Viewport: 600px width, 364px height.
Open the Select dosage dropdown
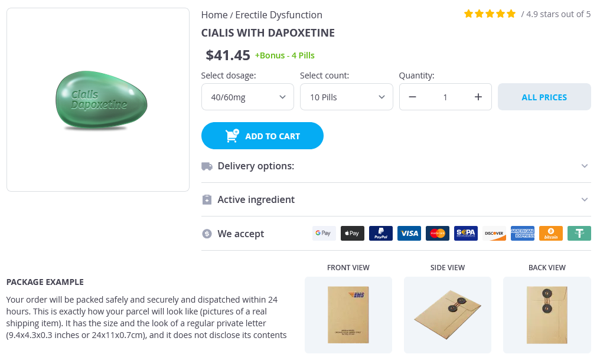coord(247,97)
